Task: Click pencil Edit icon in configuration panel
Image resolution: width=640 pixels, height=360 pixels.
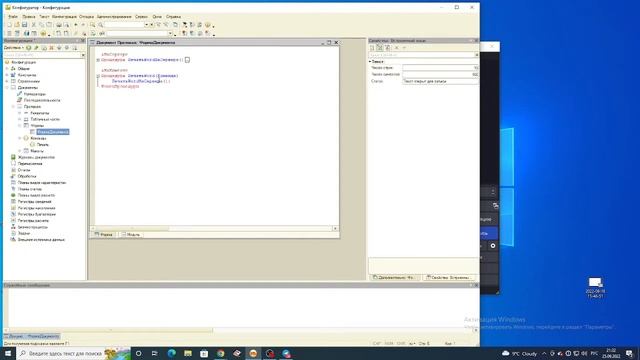Action: [36, 48]
